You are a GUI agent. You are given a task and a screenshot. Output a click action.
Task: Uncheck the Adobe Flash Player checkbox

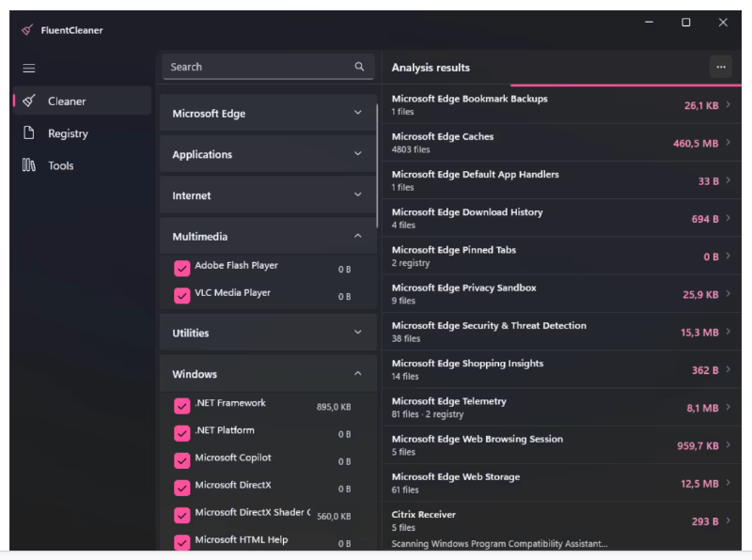coord(182,269)
